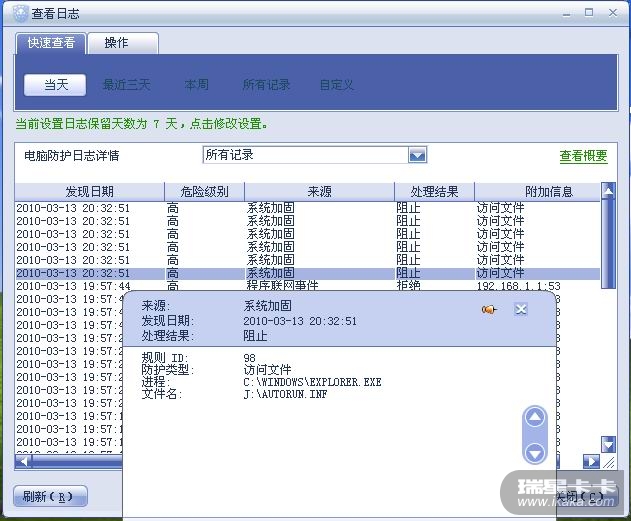Sort by the 附加信息 column header
Image resolution: width=631 pixels, height=521 pixels.
click(538, 192)
